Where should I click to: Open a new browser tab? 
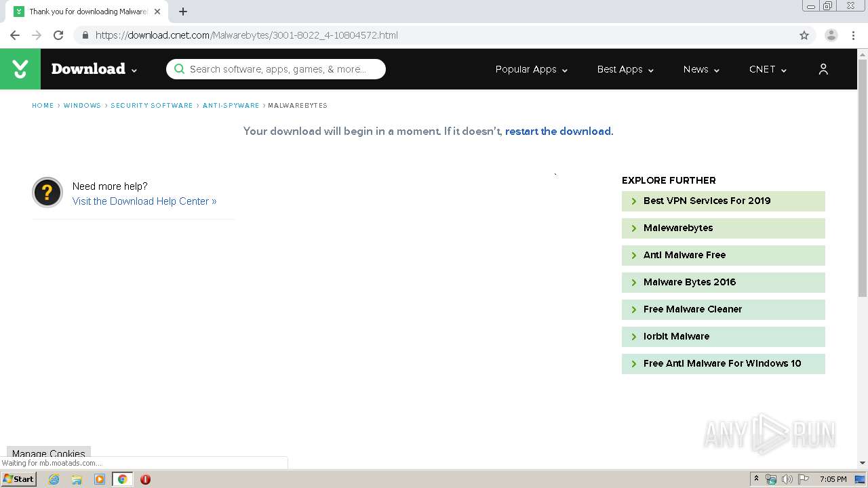(183, 12)
